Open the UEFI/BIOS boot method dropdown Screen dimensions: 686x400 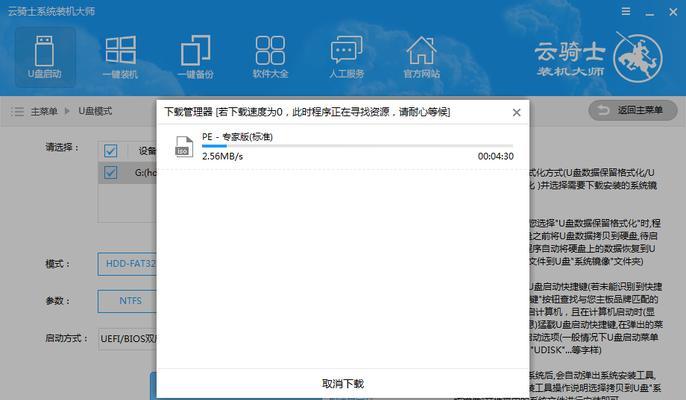pos(127,339)
